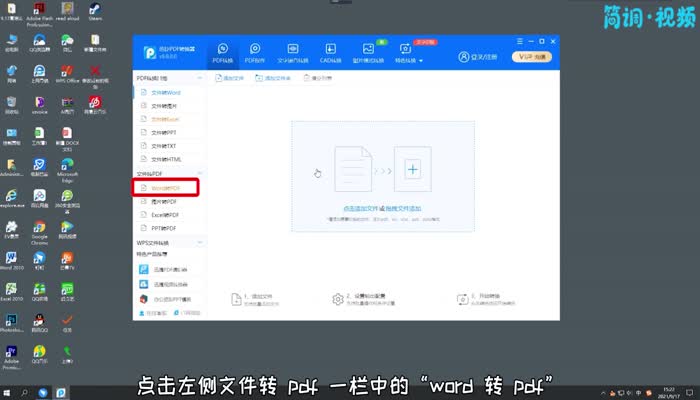
Task: Select 文件转Word in the sidebar
Action: click(x=165, y=92)
